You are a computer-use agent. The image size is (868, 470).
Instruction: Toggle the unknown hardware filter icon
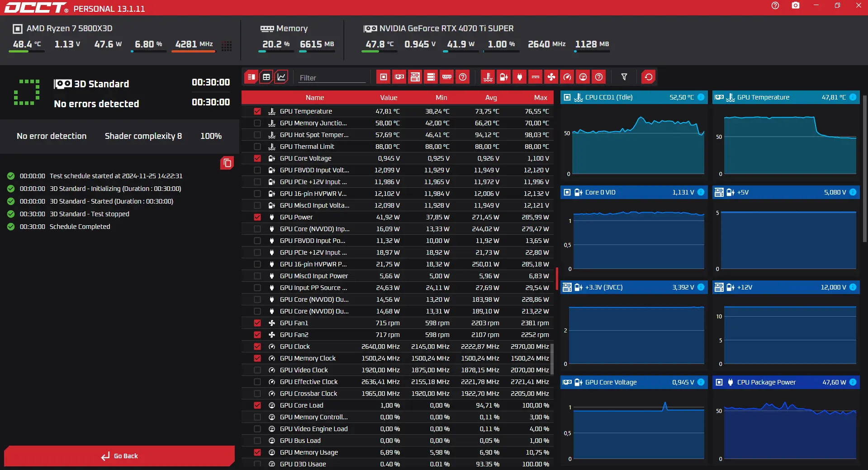point(463,77)
